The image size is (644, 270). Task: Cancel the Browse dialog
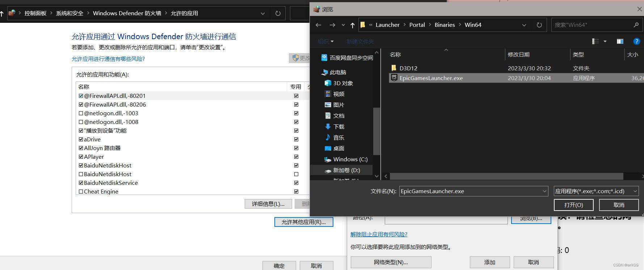(x=619, y=205)
